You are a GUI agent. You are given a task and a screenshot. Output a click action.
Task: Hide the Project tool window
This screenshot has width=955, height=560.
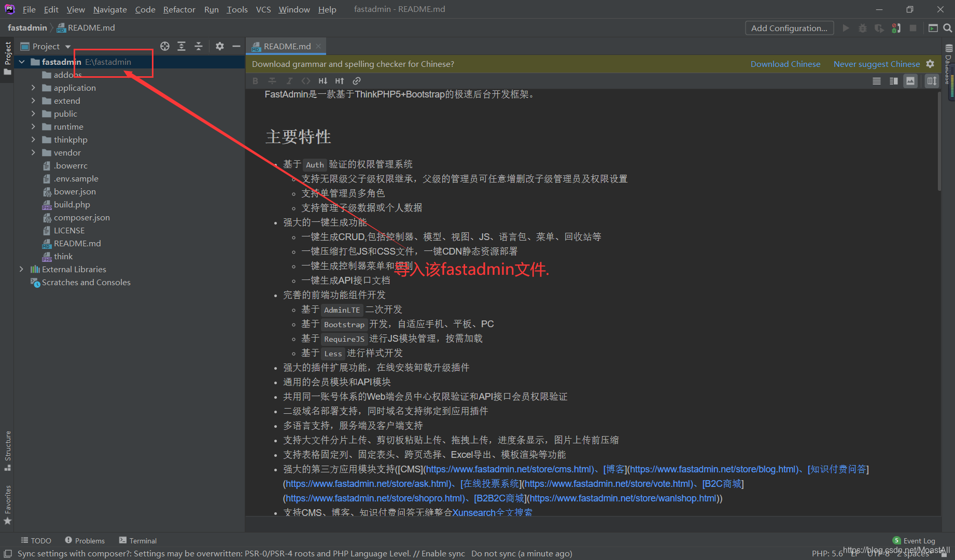coord(236,46)
